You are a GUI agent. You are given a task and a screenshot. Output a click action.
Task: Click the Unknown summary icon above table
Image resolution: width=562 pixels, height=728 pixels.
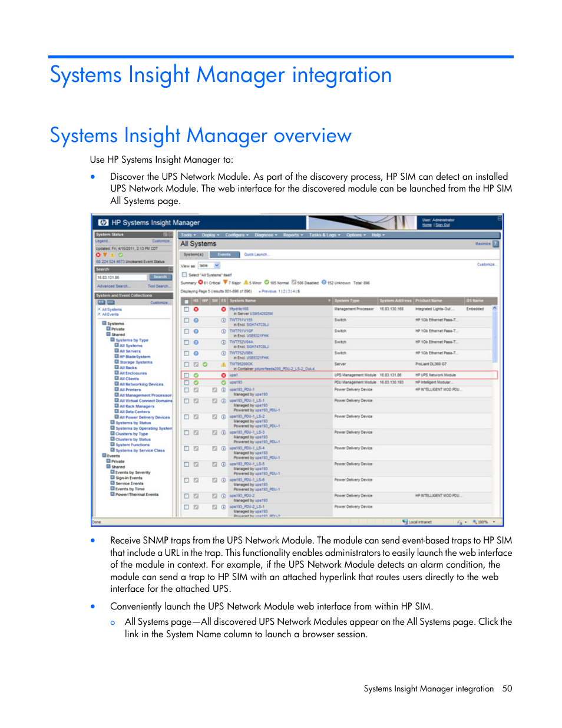324,282
